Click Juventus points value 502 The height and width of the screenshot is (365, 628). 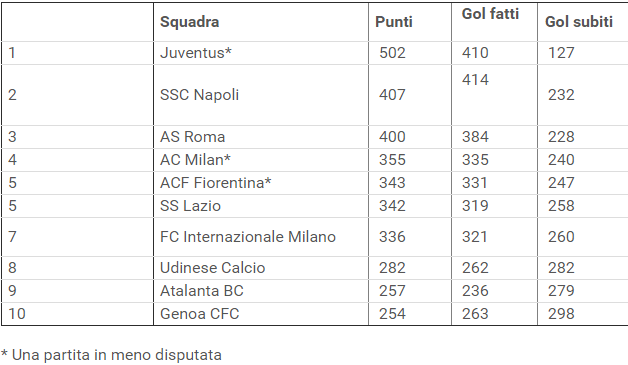tap(392, 53)
